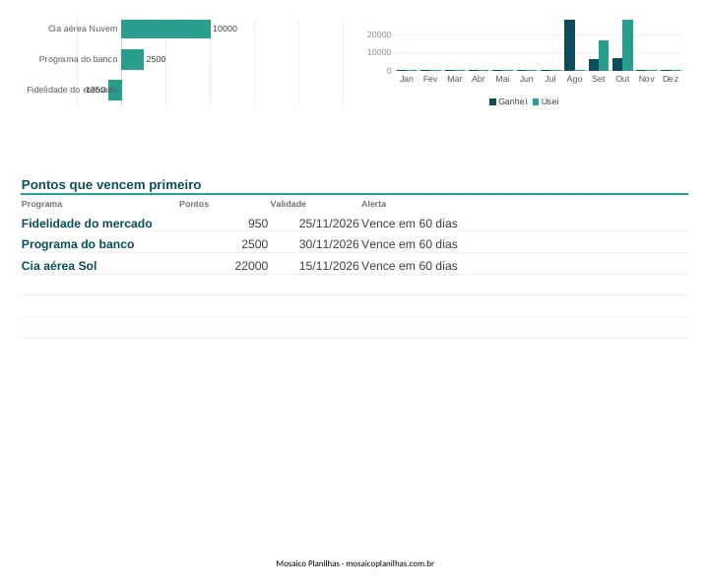
Task: Click the Abr month label
Action: 479,79
